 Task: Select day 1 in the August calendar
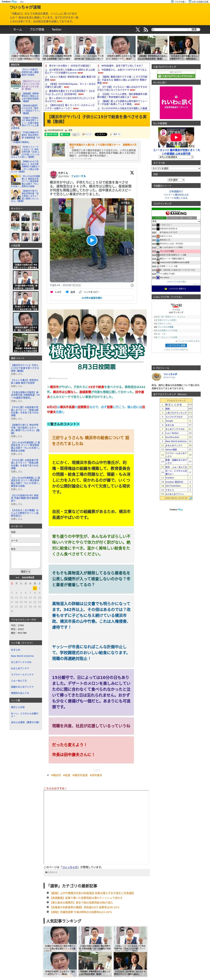tap(35, 588)
